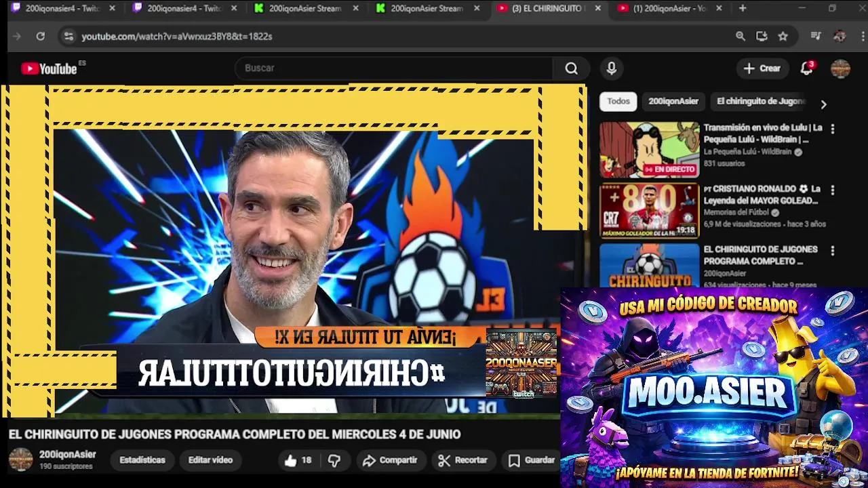Open the El Chiringuito recommended video thumbnail
This screenshot has height=488, width=868.
click(x=649, y=265)
